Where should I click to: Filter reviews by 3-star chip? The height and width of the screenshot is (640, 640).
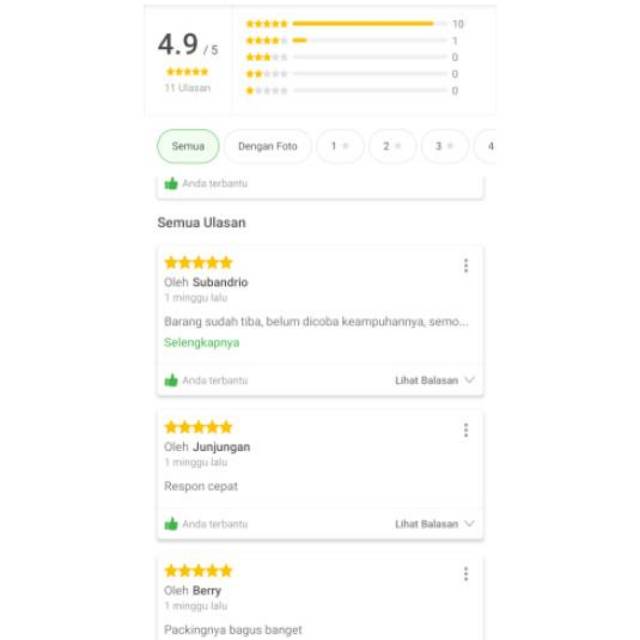tap(444, 146)
